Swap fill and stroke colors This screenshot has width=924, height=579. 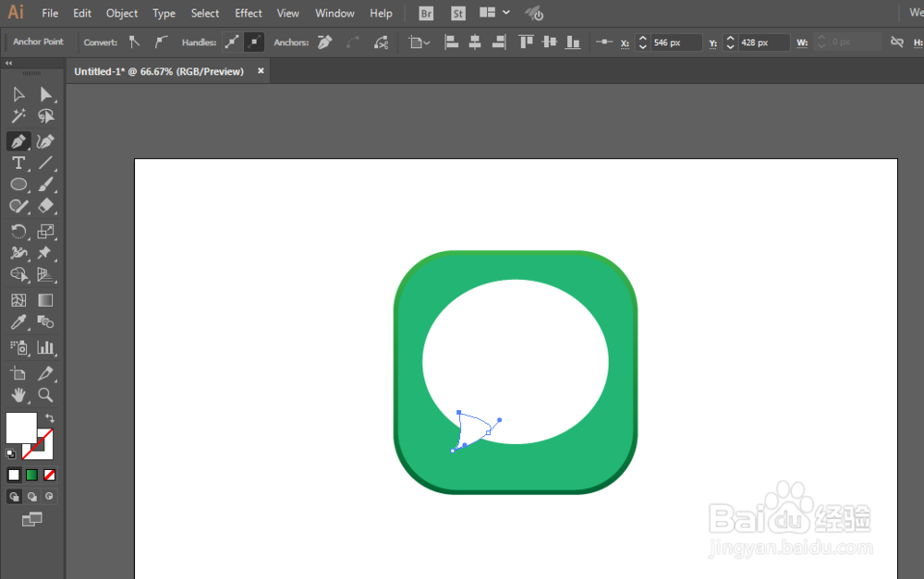click(x=50, y=418)
